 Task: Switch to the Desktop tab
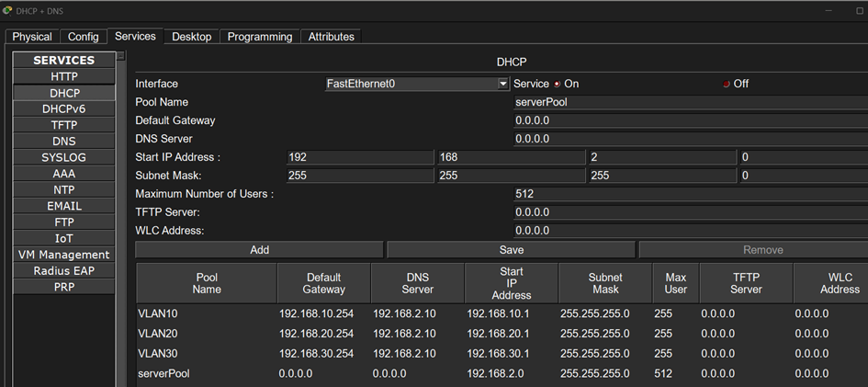[x=192, y=37]
